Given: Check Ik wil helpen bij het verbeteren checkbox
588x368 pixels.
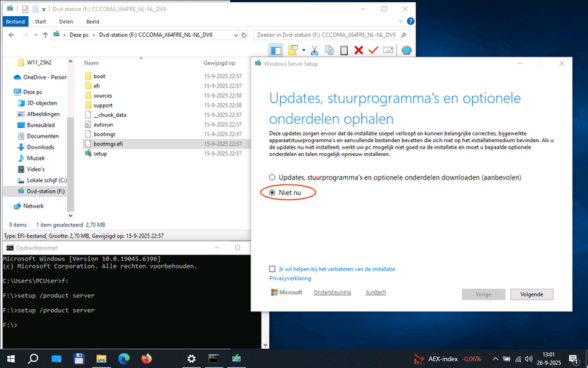Looking at the screenshot, I should click(x=272, y=269).
